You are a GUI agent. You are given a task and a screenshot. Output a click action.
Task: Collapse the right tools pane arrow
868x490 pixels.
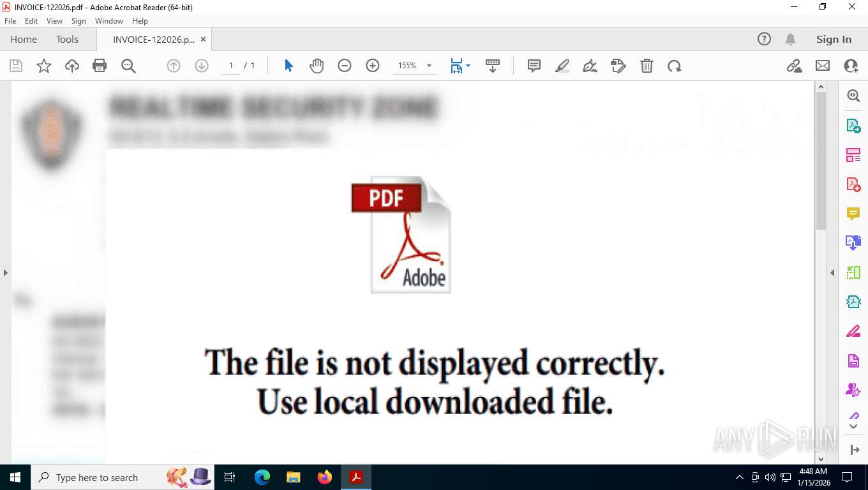point(832,272)
